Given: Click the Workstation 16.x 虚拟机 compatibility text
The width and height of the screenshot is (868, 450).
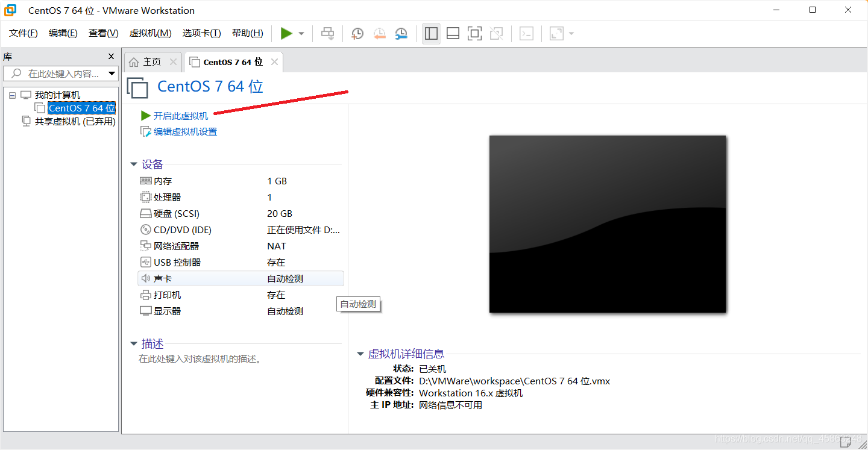Looking at the screenshot, I should [471, 393].
